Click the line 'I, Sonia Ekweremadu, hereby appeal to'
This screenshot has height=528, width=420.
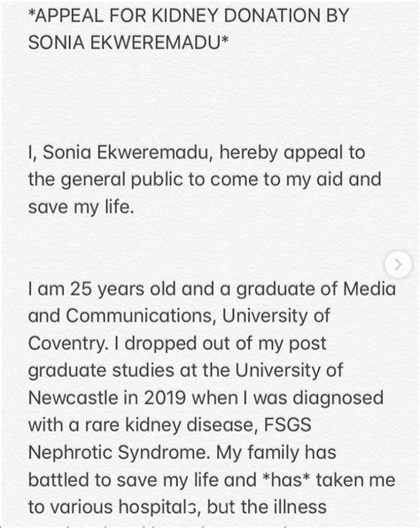tap(197, 152)
